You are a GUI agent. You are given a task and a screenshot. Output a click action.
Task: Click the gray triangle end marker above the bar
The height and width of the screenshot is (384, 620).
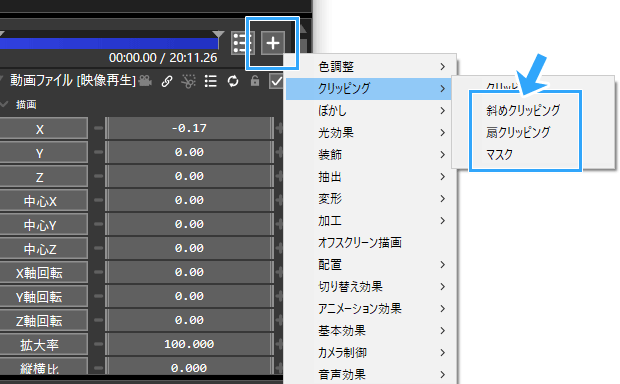coord(218,34)
